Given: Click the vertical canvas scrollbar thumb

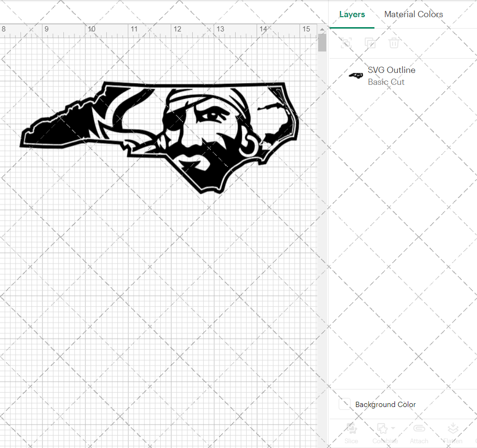Looking at the screenshot, I should click(322, 42).
